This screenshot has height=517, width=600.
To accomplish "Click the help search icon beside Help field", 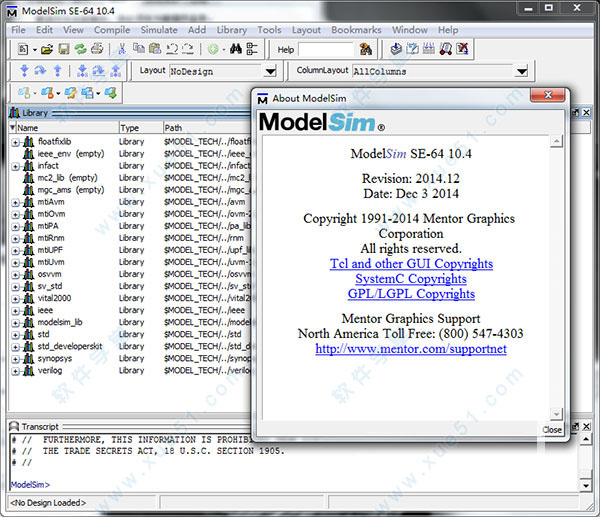I will point(366,49).
